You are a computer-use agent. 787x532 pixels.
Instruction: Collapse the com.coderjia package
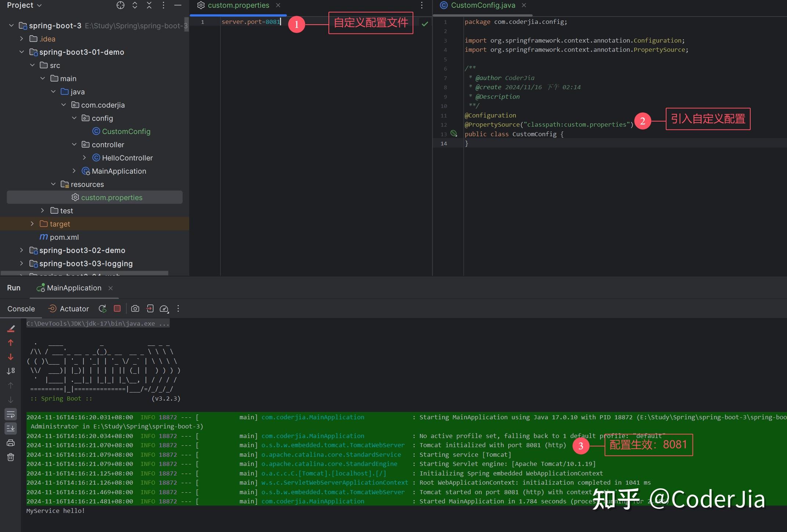pyautogui.click(x=64, y=105)
